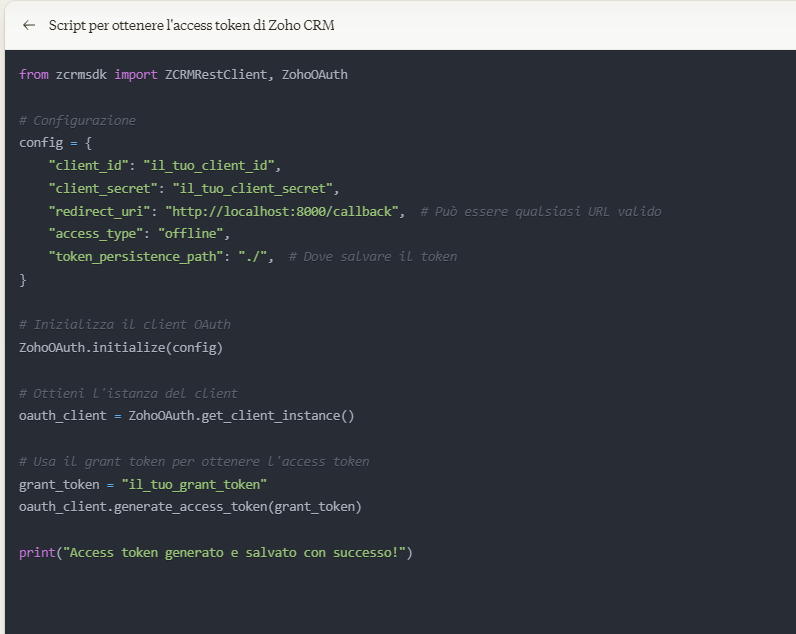Click the "il_tuo_client_id" string value

209,166
